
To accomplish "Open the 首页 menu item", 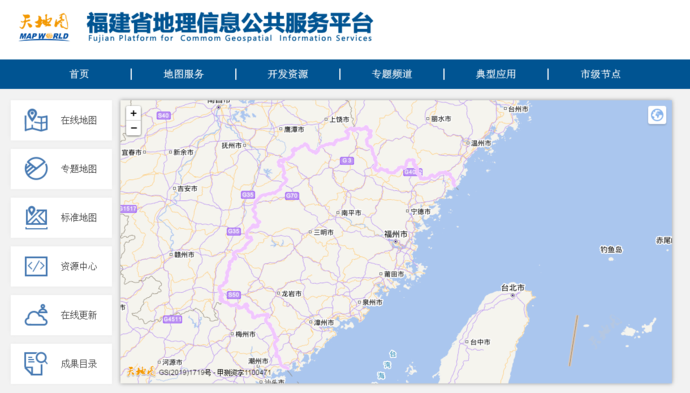I will (79, 74).
